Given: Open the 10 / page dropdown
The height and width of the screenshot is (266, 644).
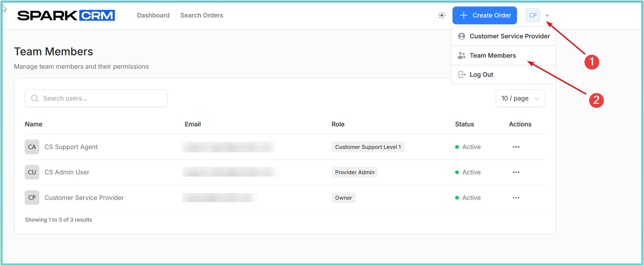Looking at the screenshot, I should [520, 98].
